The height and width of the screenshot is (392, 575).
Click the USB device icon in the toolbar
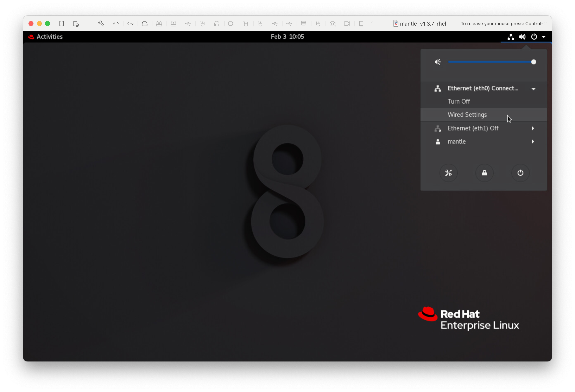[188, 24]
